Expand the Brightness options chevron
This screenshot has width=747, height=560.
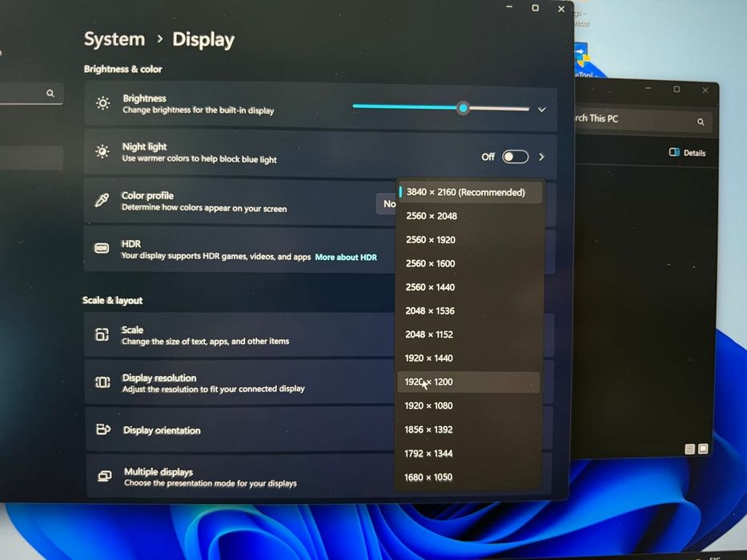(542, 110)
